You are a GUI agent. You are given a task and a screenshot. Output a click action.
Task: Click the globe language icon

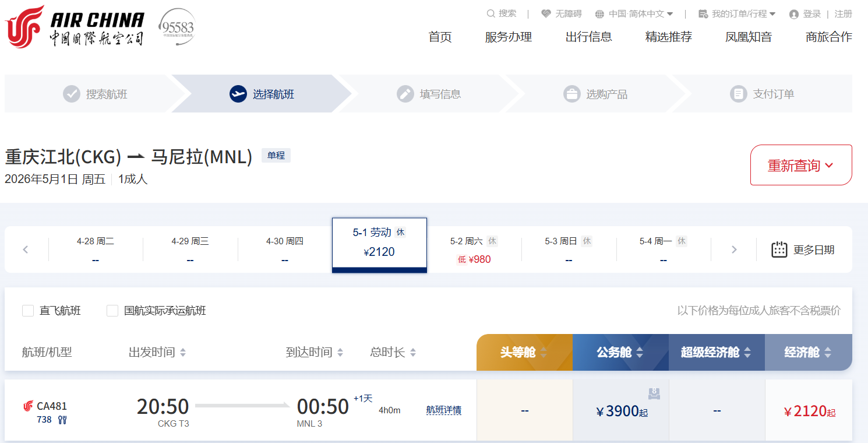(x=599, y=14)
